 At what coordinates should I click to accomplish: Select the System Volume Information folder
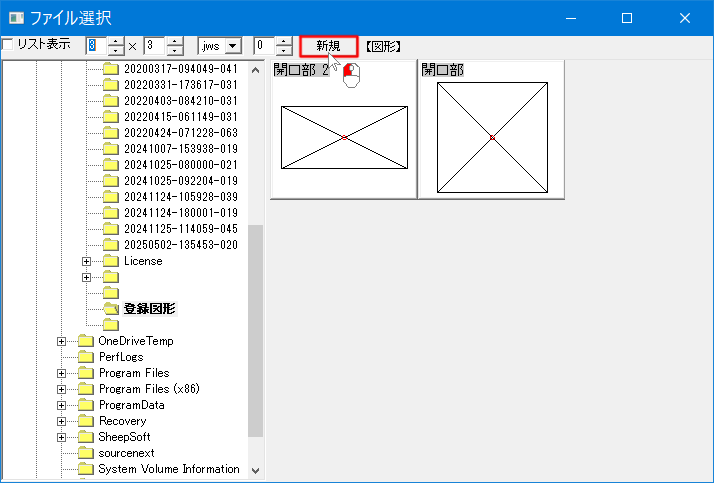(169, 469)
